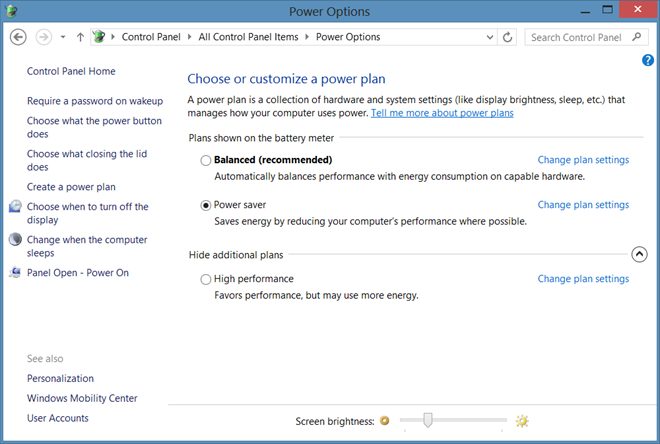Change plan settings for High performance
660x444 pixels.
pos(583,279)
